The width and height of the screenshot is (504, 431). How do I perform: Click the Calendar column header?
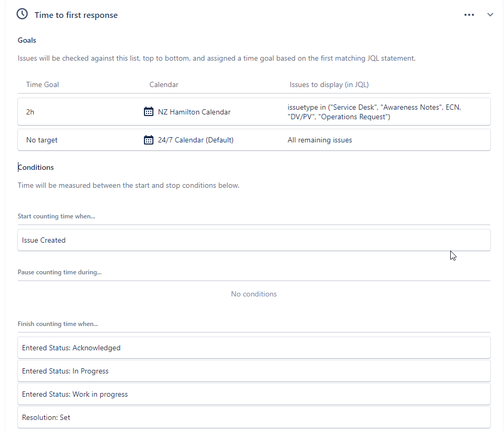tap(163, 84)
